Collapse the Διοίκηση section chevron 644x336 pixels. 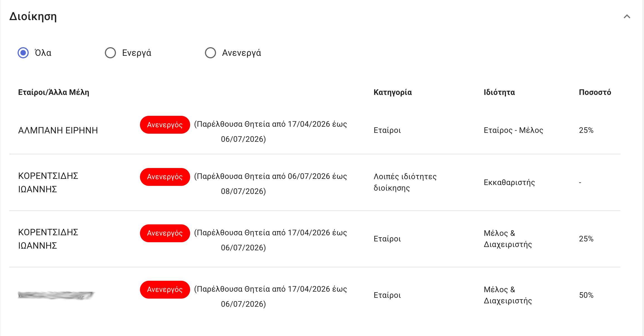point(627,16)
